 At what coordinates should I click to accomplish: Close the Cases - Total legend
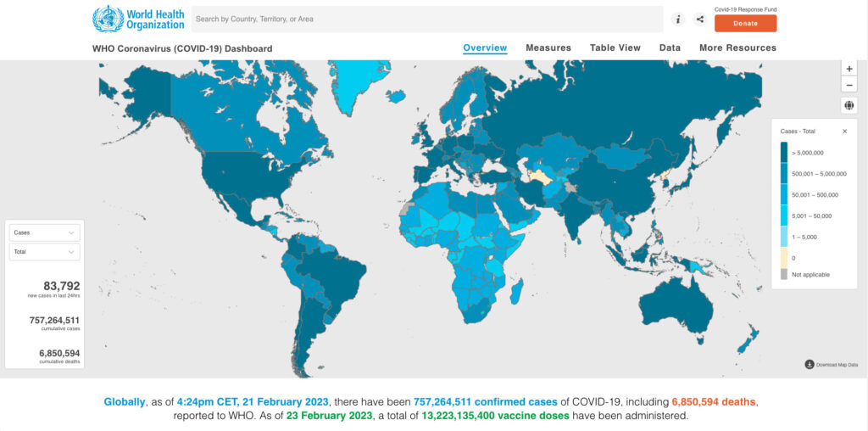pyautogui.click(x=845, y=132)
